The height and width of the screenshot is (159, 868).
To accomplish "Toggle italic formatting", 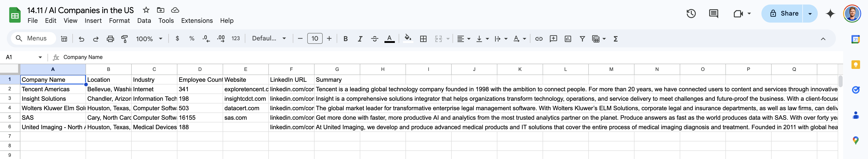I will coord(360,39).
